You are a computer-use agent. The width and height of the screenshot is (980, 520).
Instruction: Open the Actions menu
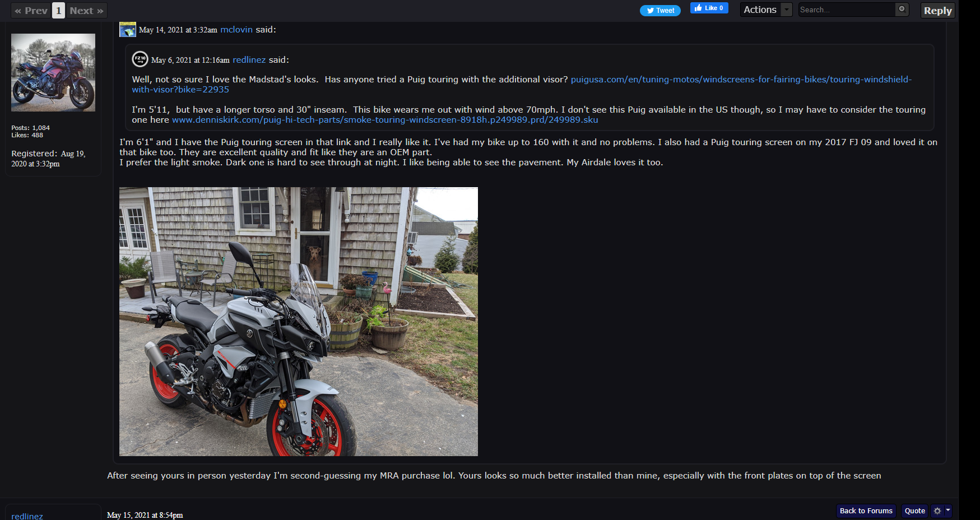tap(760, 10)
